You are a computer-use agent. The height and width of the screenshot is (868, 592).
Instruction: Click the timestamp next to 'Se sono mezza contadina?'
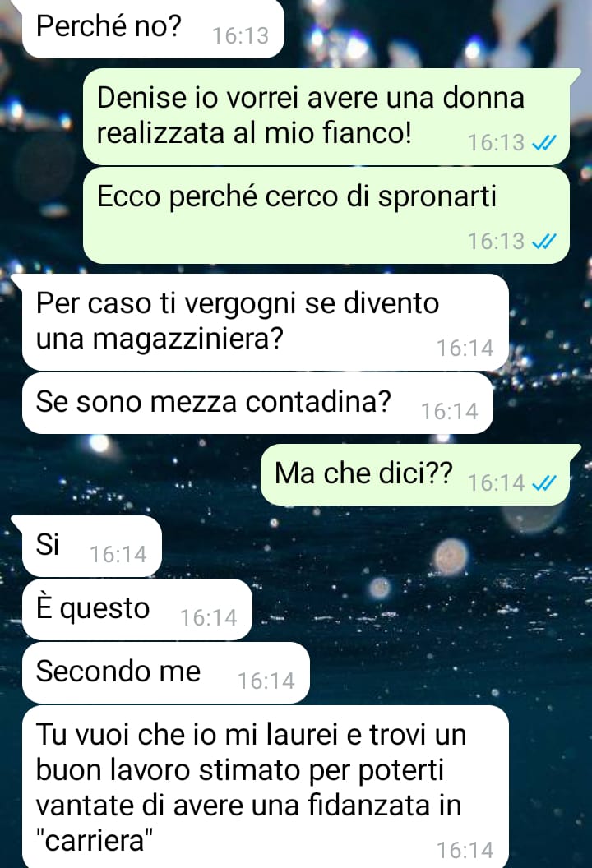click(450, 411)
